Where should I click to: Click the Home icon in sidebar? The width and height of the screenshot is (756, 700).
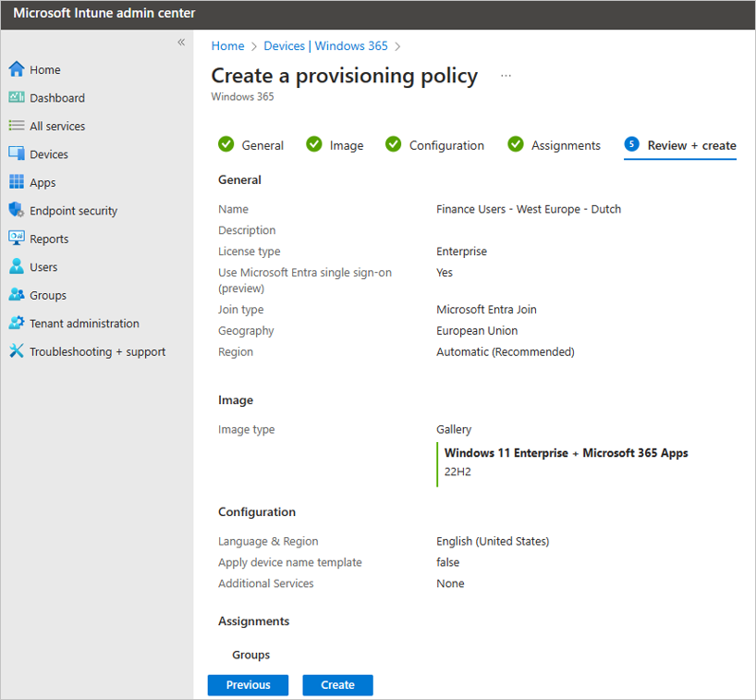(17, 69)
